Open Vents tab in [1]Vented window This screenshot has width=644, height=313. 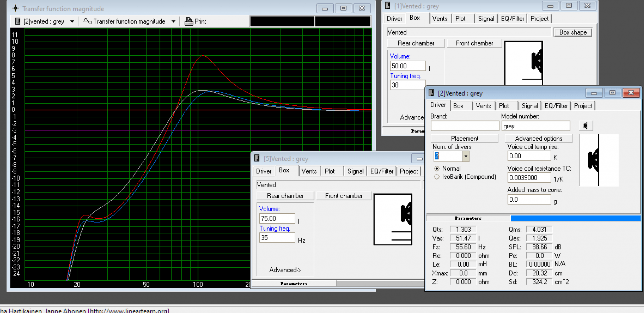coord(440,19)
